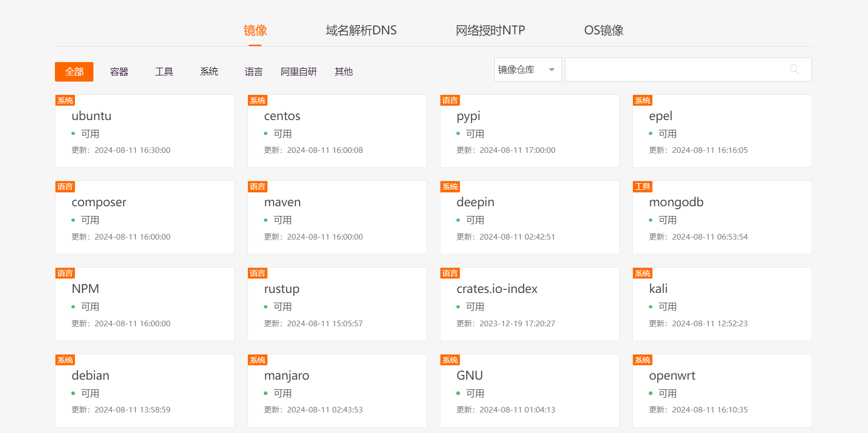868x433 pixels.
Task: Open the centos mirror card
Action: click(337, 131)
